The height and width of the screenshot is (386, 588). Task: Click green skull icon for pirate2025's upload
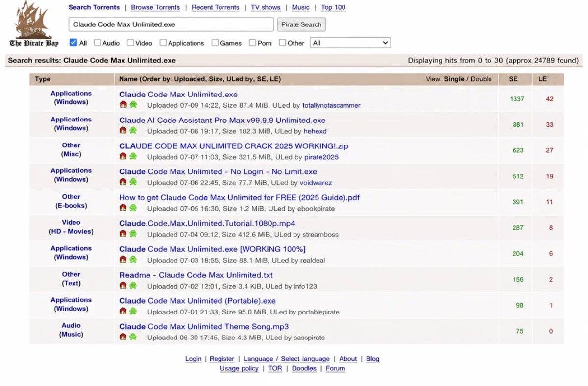(133, 157)
